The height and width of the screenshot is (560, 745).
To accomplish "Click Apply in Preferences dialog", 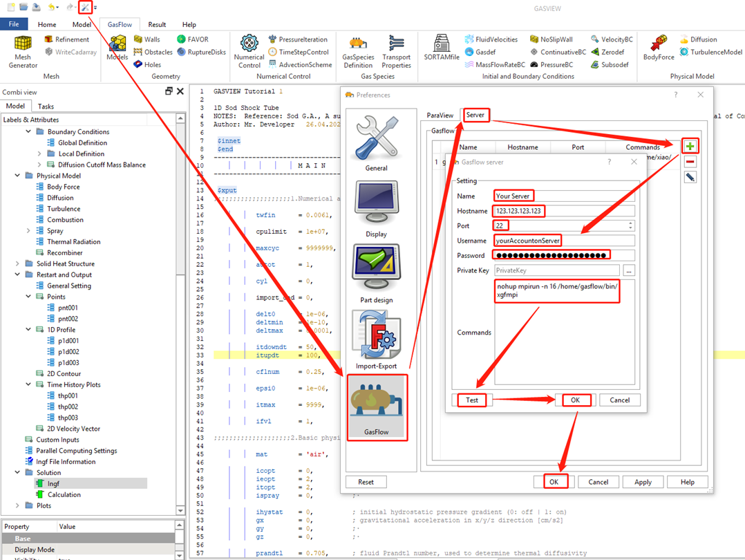I will pyautogui.click(x=643, y=482).
